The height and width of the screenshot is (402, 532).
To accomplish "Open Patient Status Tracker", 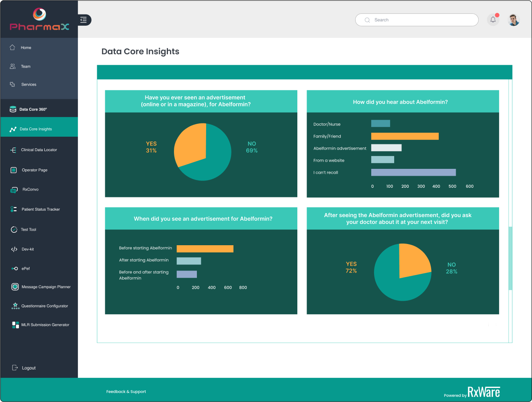I will click(41, 209).
